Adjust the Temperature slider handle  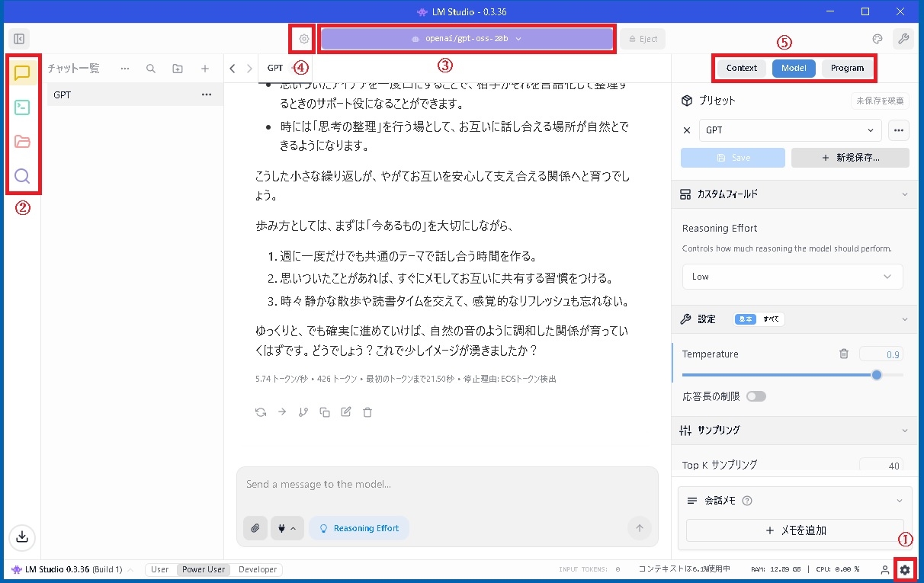(877, 375)
